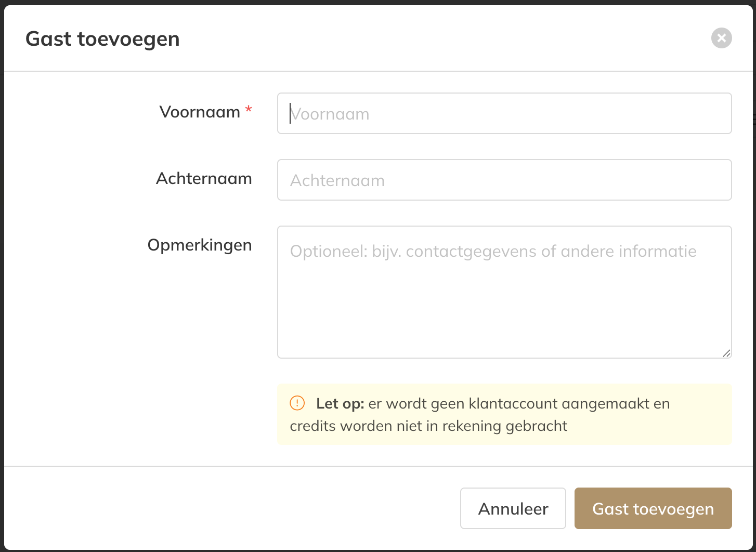Click the empty footer area left of Annuleer
The height and width of the screenshot is (552, 756).
[234, 508]
